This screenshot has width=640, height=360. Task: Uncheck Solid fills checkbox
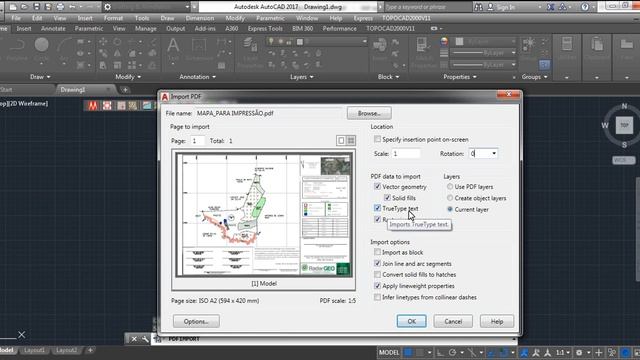[x=387, y=198]
